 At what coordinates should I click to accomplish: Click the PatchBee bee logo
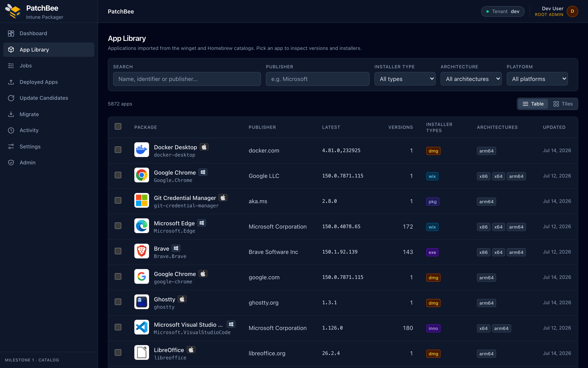[x=13, y=11]
